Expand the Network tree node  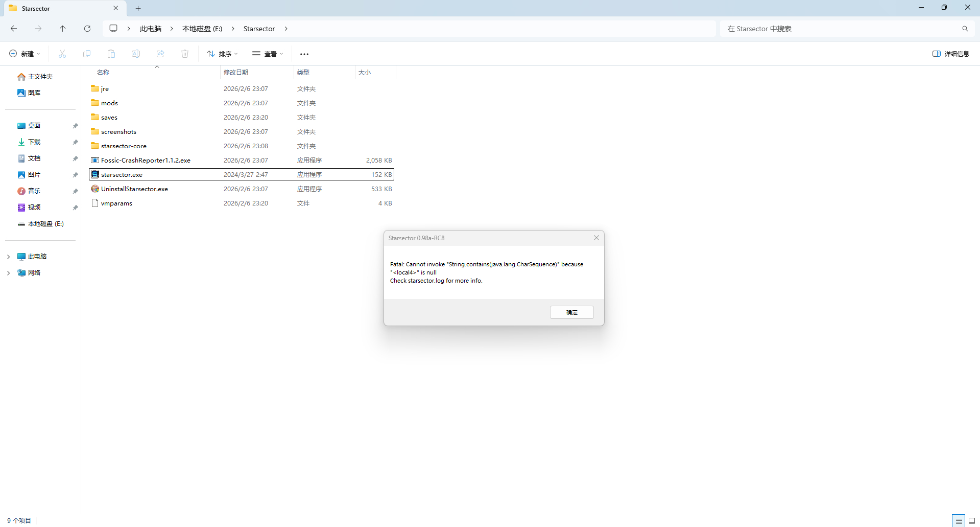click(8, 273)
